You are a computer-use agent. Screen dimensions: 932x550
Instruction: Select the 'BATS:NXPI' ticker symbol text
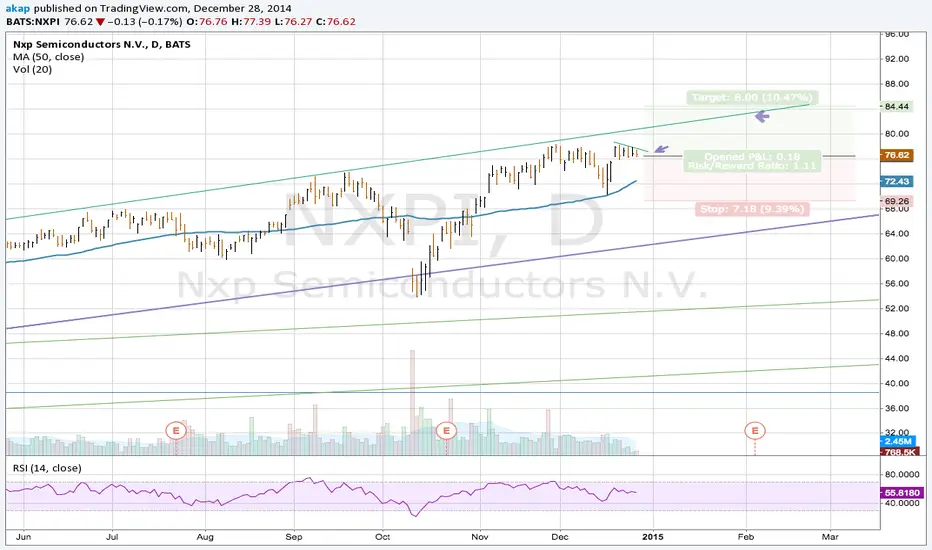[x=33, y=21]
